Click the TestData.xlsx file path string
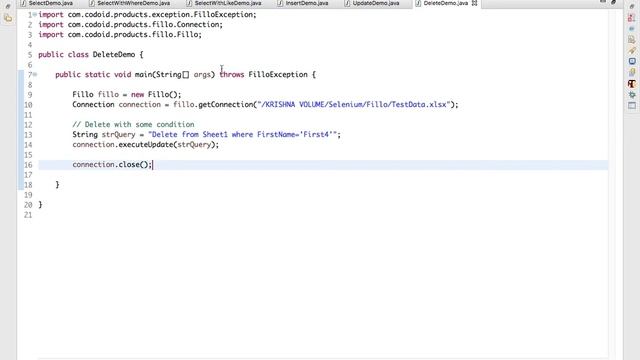640x360 pixels. (354, 105)
